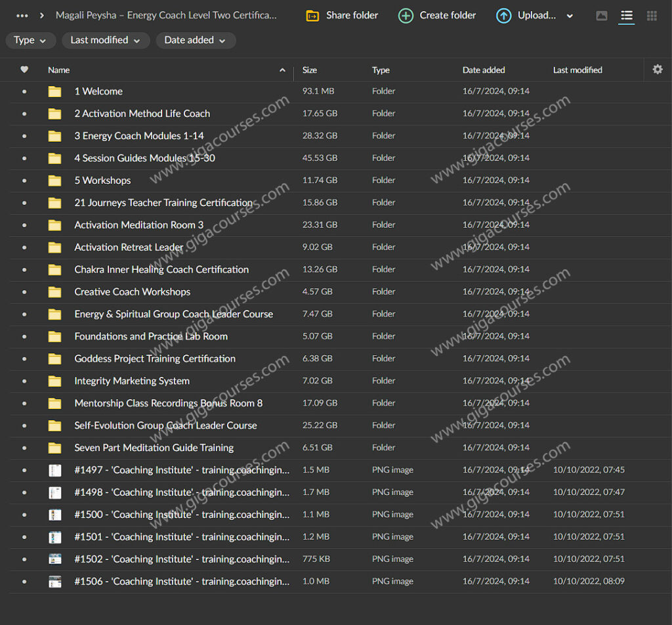Click the #1502 PNG image thumbnail
The image size is (672, 625).
click(54, 559)
